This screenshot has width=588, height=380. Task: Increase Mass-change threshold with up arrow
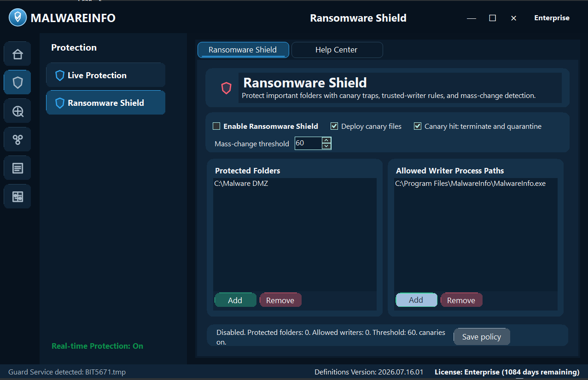pyautogui.click(x=326, y=140)
